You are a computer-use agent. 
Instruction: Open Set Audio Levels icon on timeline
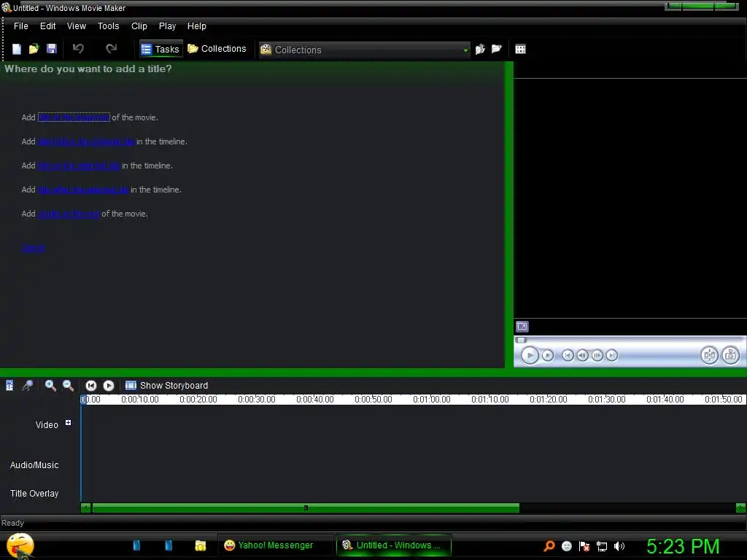coord(9,385)
